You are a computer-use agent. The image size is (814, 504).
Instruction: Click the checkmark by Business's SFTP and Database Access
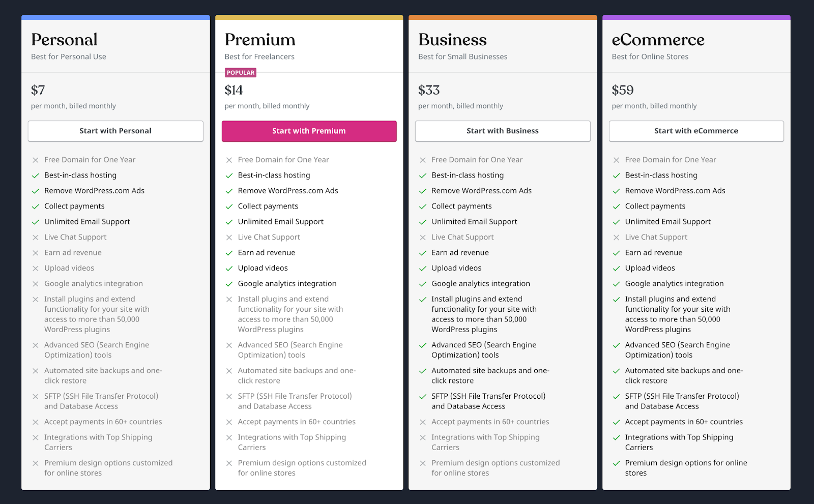tap(423, 397)
